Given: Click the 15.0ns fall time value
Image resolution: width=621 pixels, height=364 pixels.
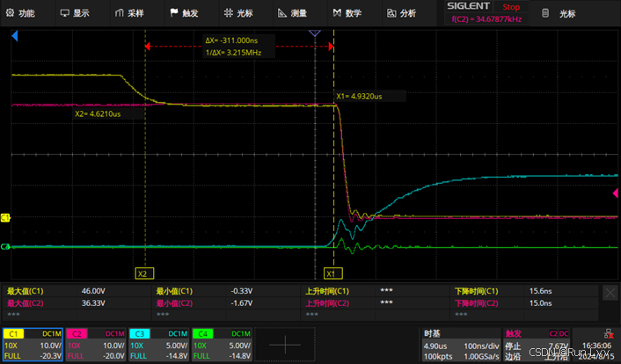Looking at the screenshot, I should click(541, 303).
